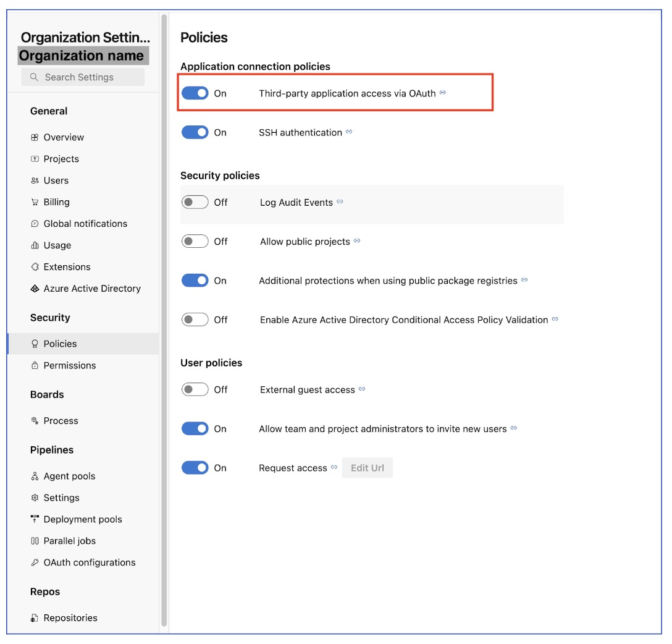
Task: Click link icon beside Request access
Action: click(x=334, y=467)
